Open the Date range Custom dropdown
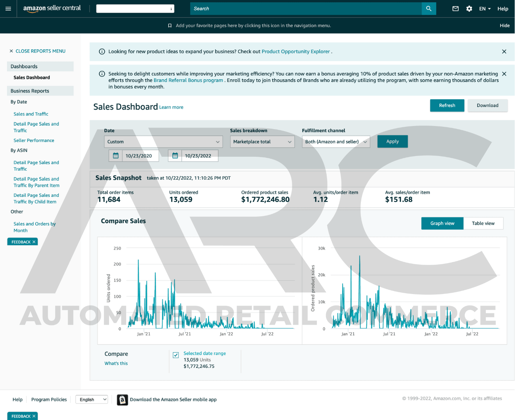The height and width of the screenshot is (420, 515). pyautogui.click(x=163, y=142)
